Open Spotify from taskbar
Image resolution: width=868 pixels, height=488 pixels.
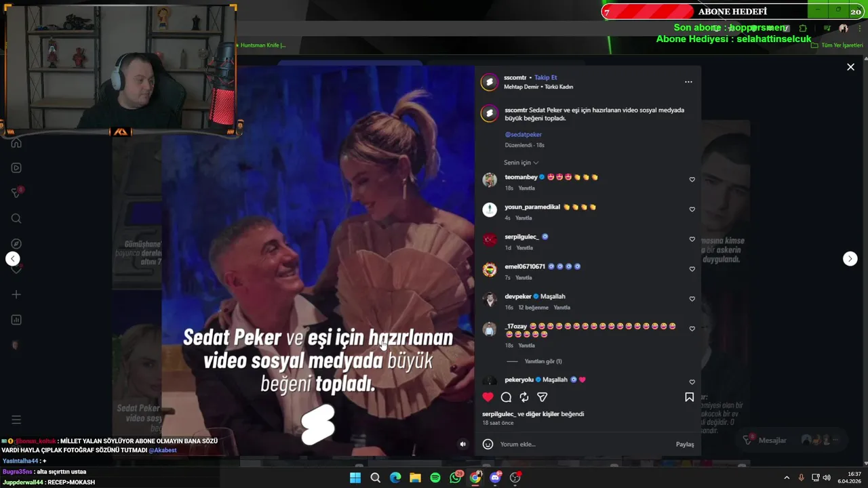[435, 478]
